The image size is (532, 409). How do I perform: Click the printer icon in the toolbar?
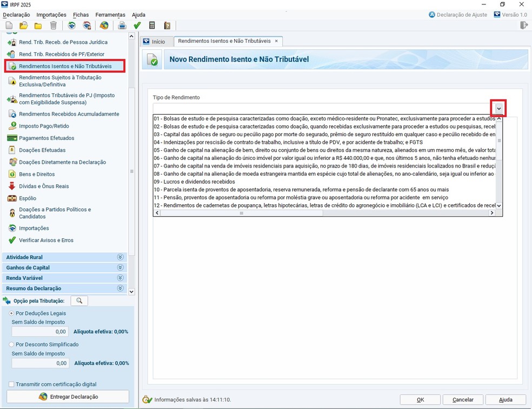click(x=122, y=25)
